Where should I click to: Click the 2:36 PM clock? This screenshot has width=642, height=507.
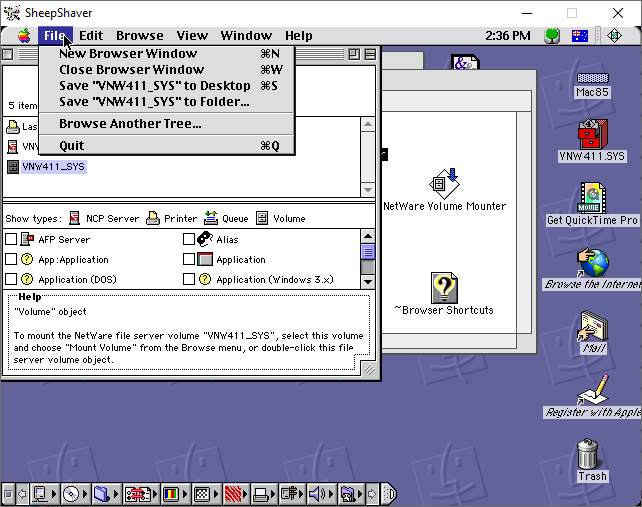[508, 36]
